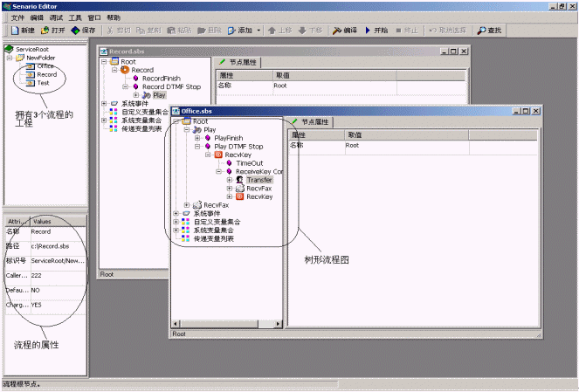The image size is (579, 392).
Task: Start the scenario with 开始 button
Action: (x=376, y=30)
